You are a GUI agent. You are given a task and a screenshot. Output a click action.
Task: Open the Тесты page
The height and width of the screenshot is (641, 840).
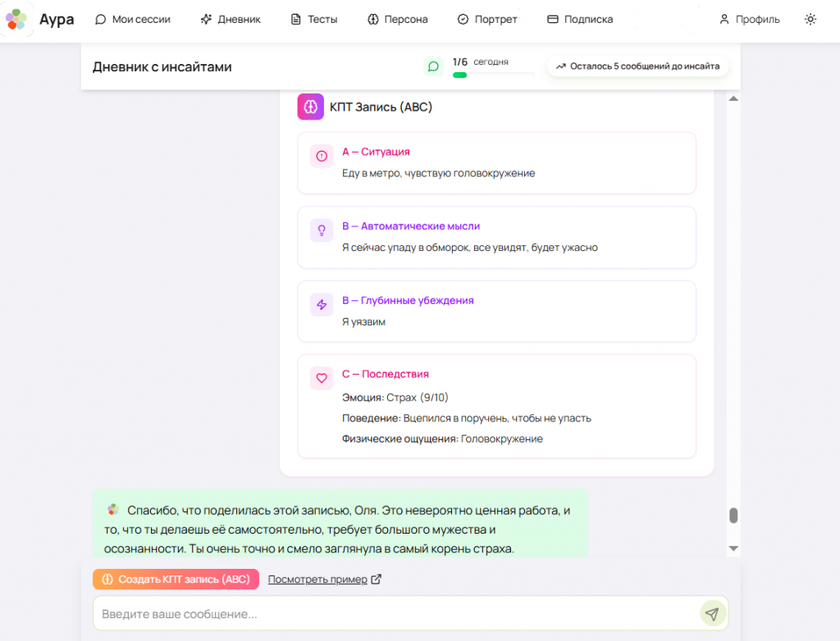coord(313,19)
